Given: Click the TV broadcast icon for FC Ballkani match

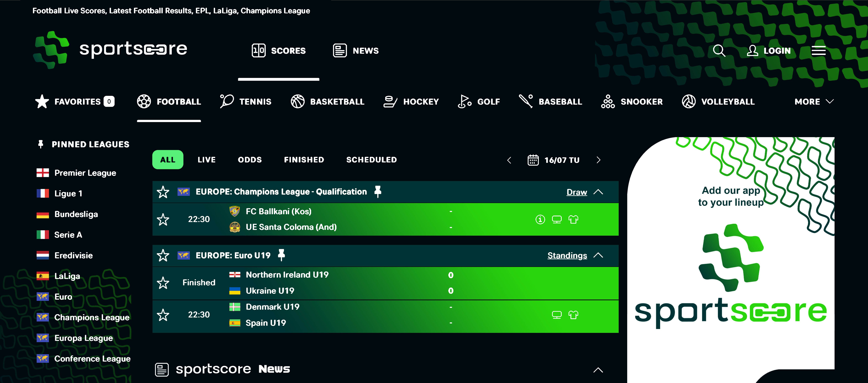Looking at the screenshot, I should (557, 220).
